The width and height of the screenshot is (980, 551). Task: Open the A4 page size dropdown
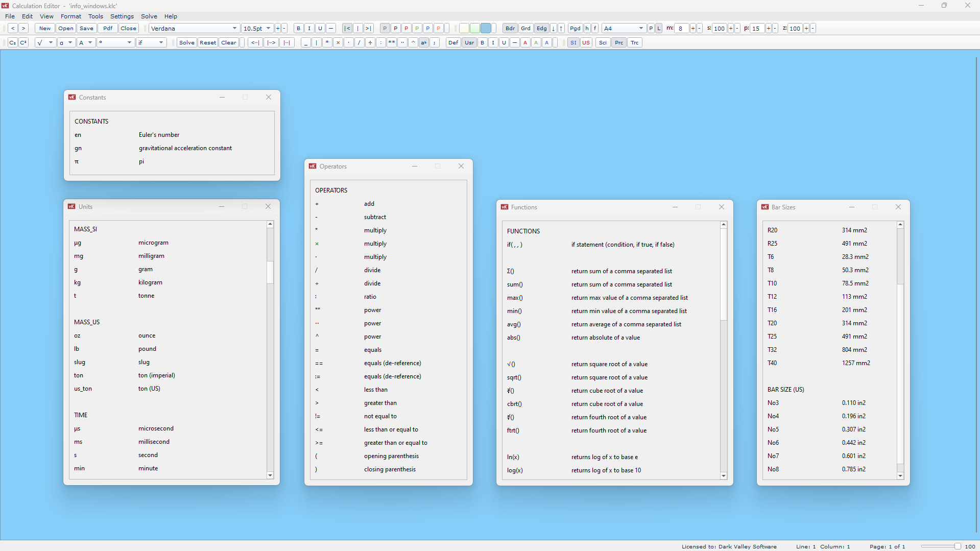tap(624, 29)
